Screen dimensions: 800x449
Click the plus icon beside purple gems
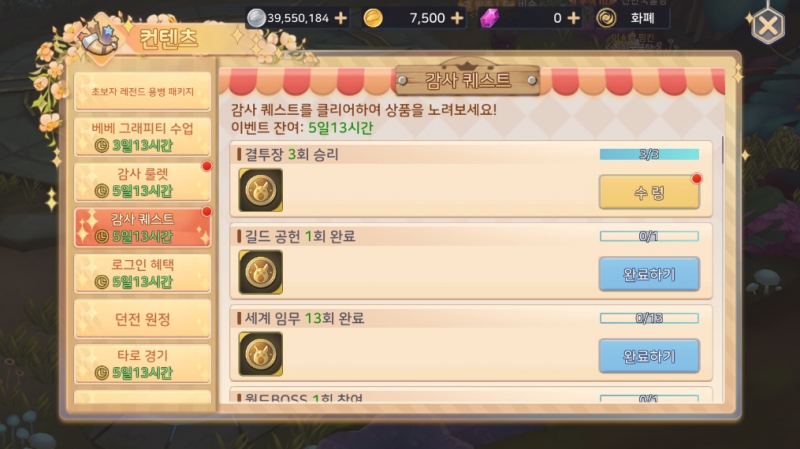pos(573,18)
